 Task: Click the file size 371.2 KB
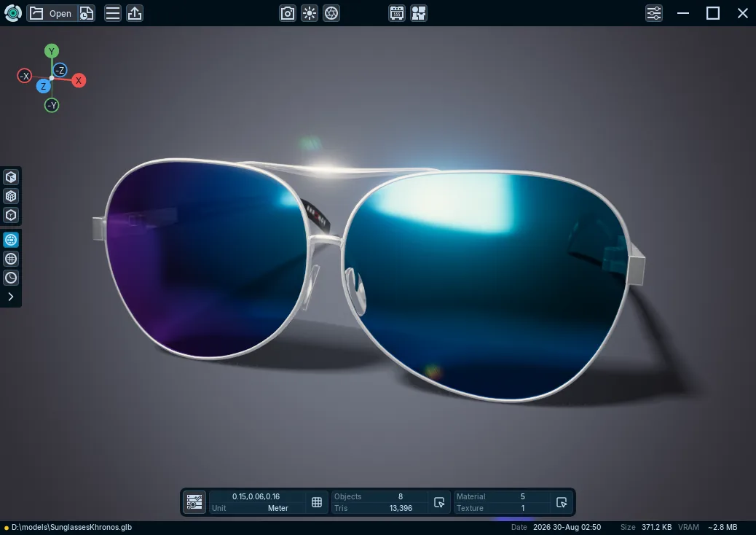click(x=657, y=527)
